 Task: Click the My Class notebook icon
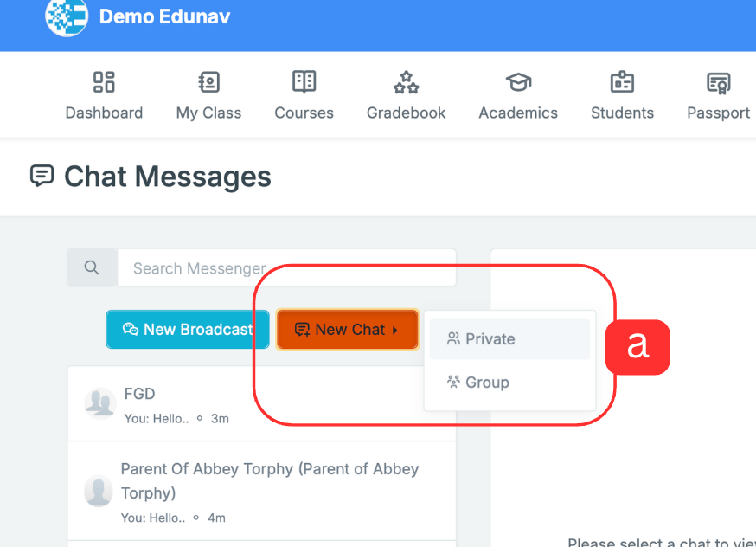click(x=208, y=82)
